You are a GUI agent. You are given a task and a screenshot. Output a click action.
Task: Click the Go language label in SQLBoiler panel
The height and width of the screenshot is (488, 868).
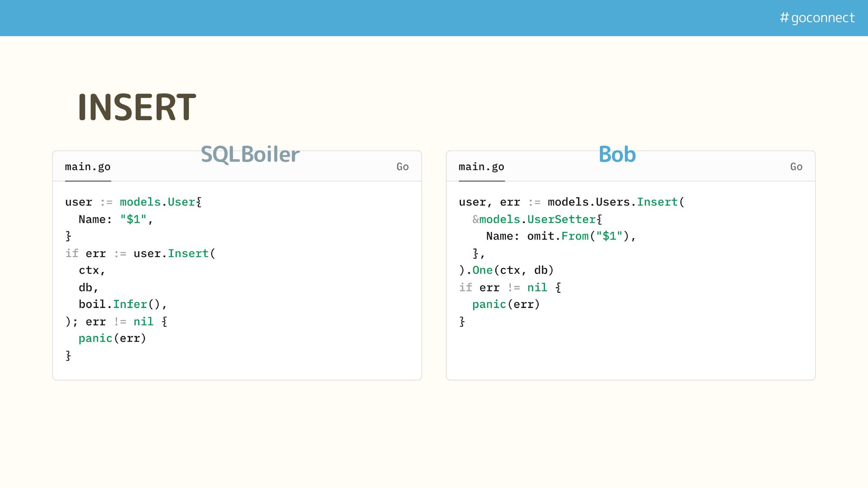[x=402, y=167]
